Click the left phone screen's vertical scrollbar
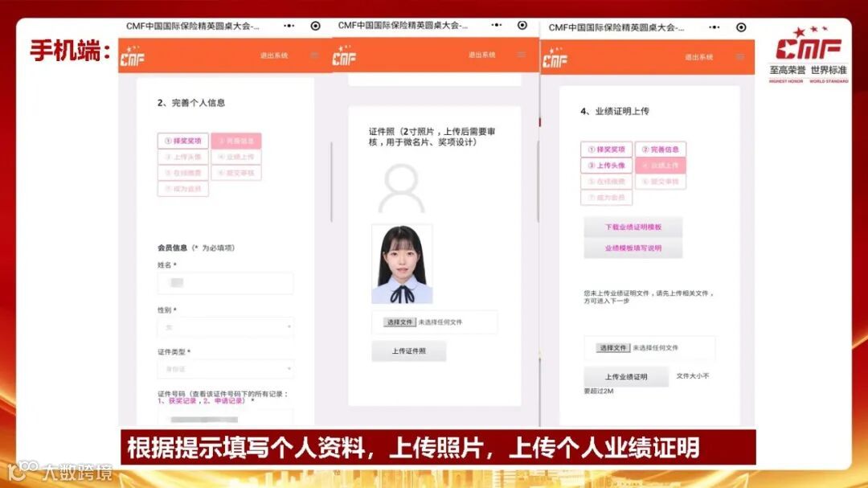868x488 pixels. [x=331, y=182]
